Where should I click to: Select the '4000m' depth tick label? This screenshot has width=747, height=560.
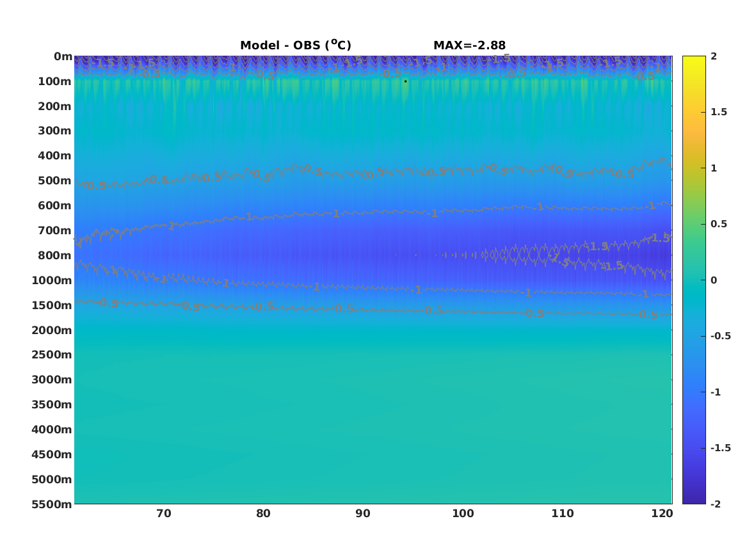(51, 429)
